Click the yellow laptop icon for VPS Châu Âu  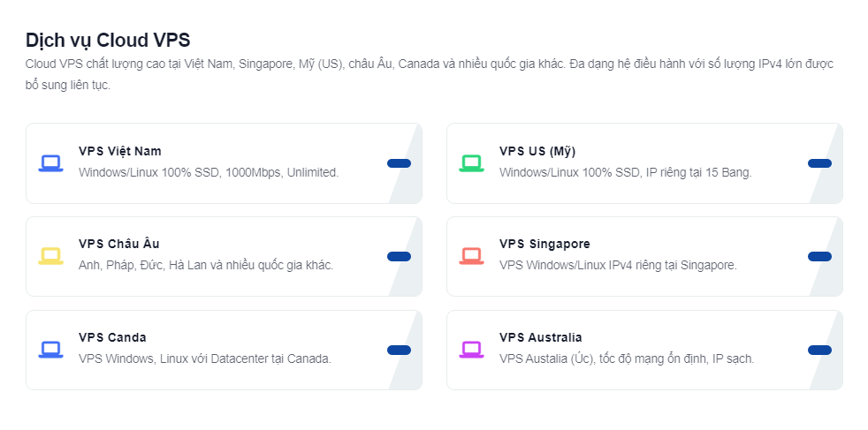(50, 256)
